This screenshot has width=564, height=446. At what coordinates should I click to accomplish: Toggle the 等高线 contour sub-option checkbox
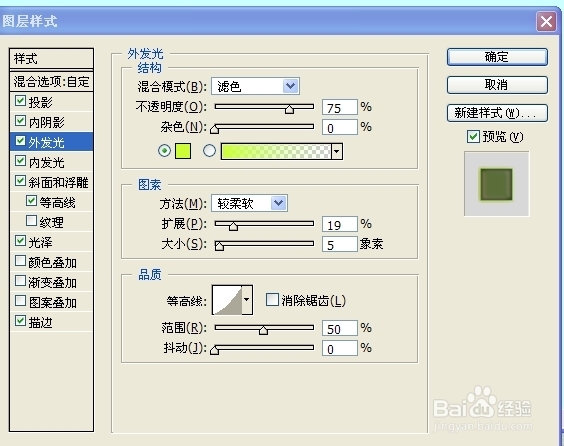(31, 200)
